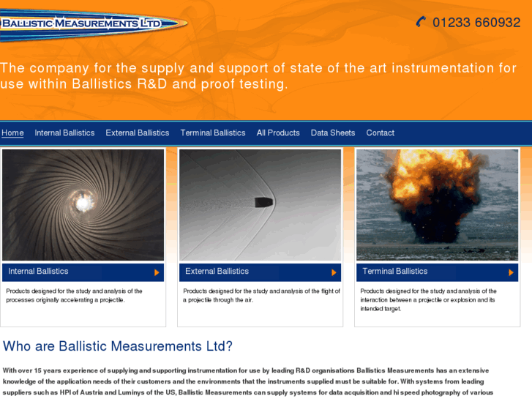Click text 'processes originally accelerating a projectile.'

click(65, 300)
